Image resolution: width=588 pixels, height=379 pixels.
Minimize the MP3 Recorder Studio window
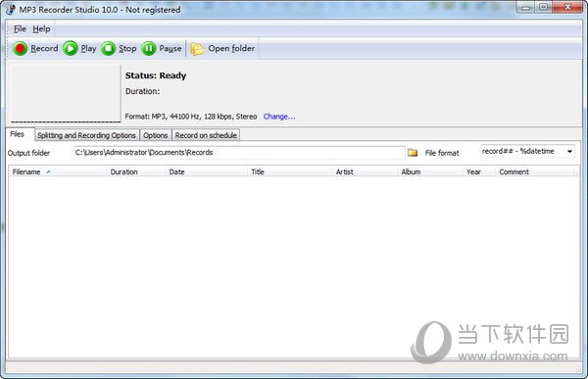coord(525,8)
